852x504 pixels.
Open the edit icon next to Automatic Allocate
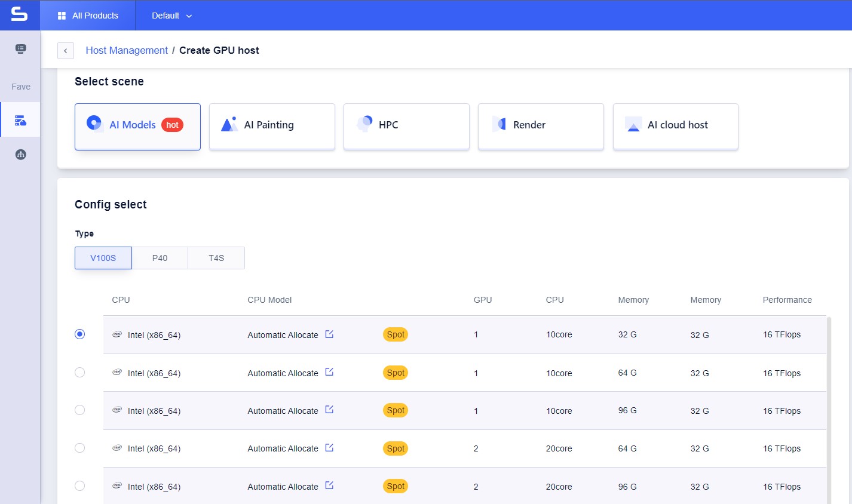point(329,334)
